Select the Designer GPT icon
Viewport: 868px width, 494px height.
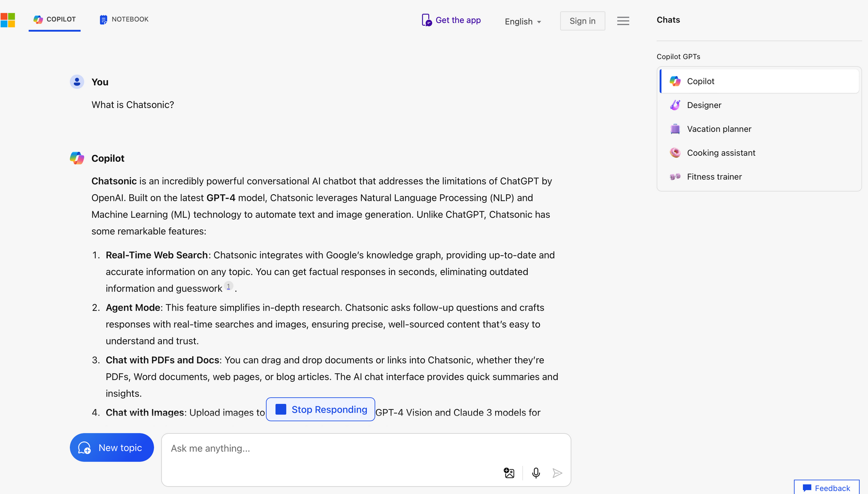tap(675, 105)
